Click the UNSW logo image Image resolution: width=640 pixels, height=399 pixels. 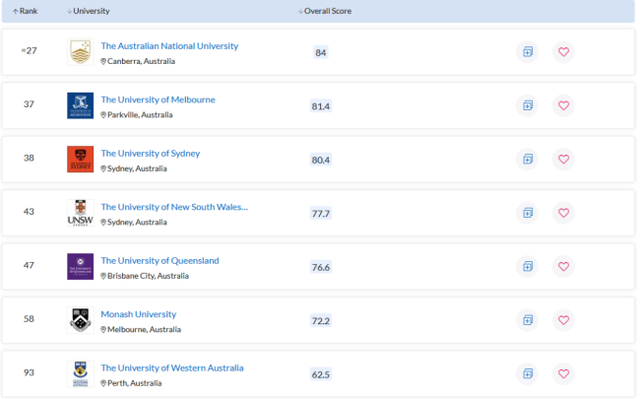click(80, 213)
